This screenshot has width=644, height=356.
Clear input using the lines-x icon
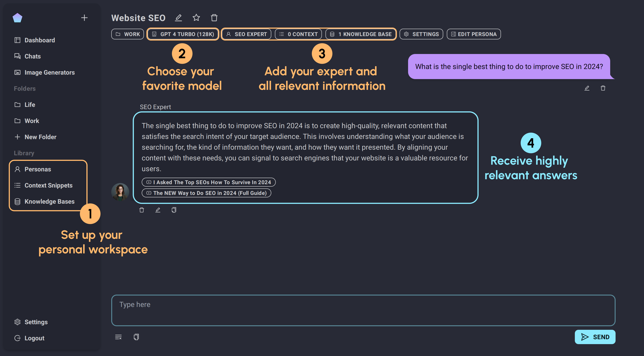click(118, 337)
